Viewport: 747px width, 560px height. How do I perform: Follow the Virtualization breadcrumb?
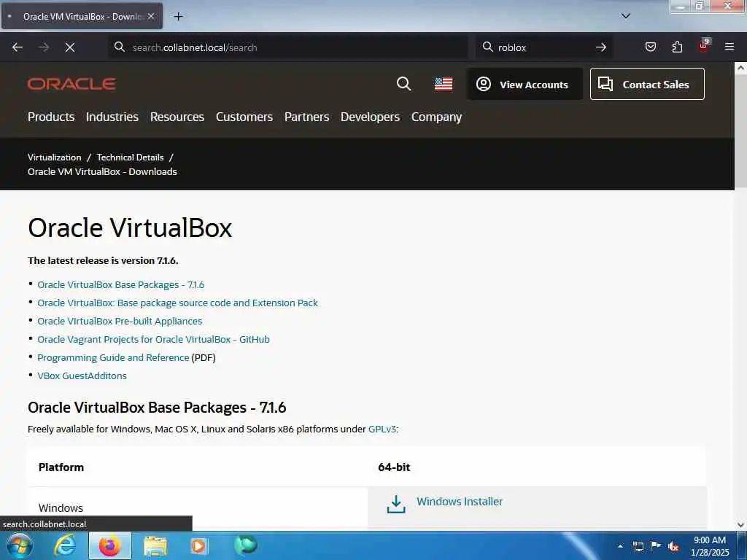pos(54,157)
